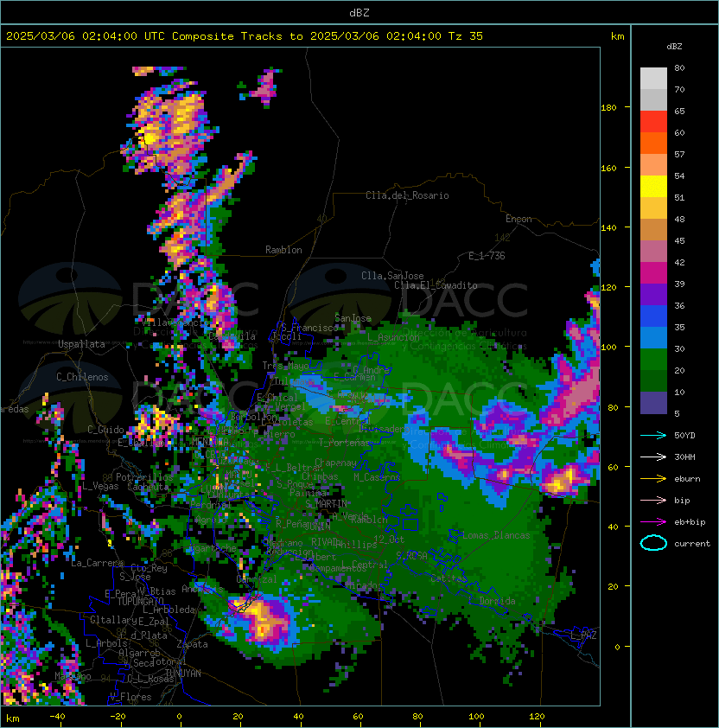This screenshot has width=719, height=728.
Task: Select the bright yellow 51–54 dBZ legend swatch
Action: (653, 187)
